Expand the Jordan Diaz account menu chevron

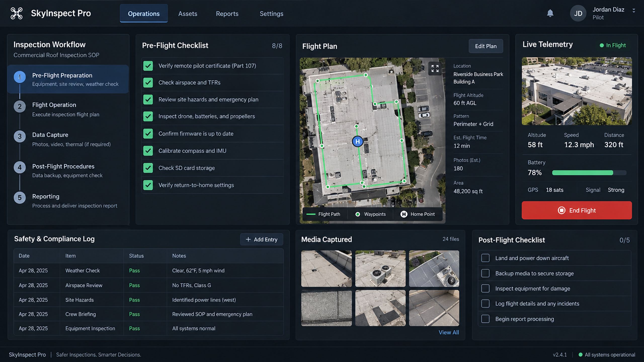pos(634,10)
